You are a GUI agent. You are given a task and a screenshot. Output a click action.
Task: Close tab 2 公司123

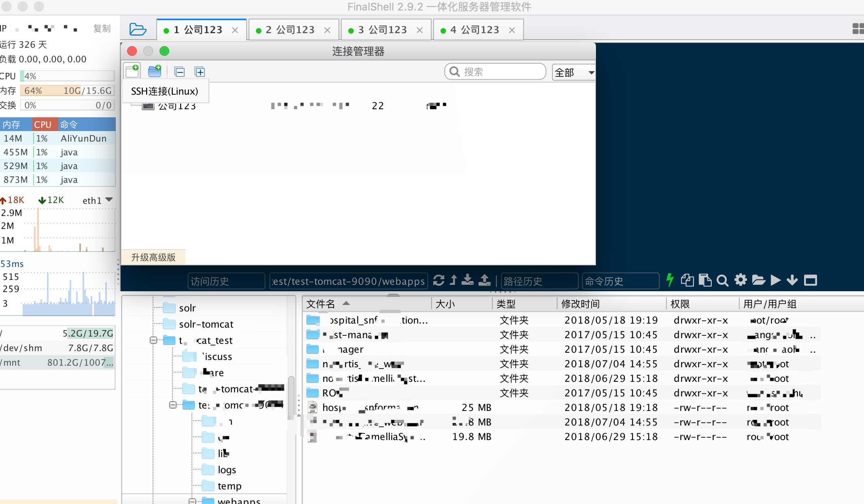[x=327, y=30]
